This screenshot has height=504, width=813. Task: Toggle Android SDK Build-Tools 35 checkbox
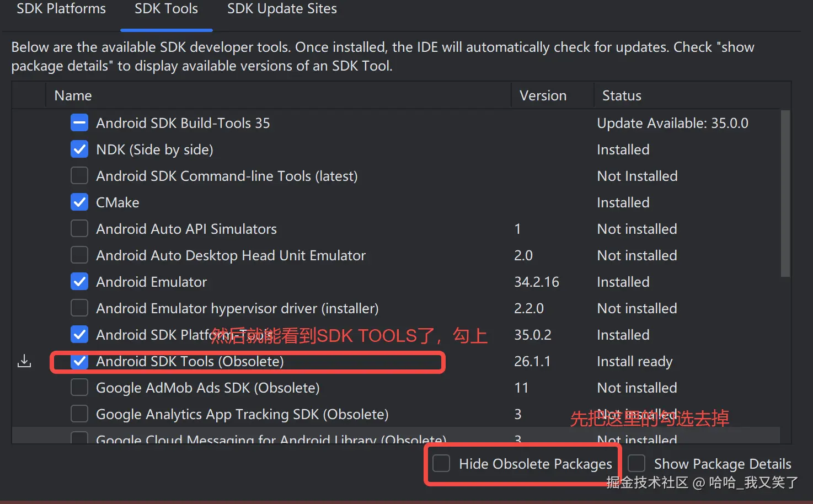79,123
